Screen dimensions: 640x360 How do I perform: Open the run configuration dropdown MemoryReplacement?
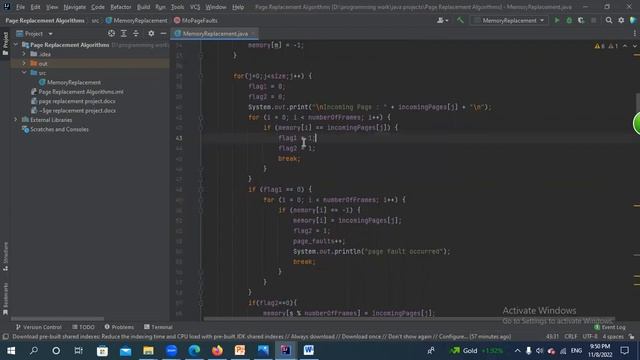coord(509,20)
